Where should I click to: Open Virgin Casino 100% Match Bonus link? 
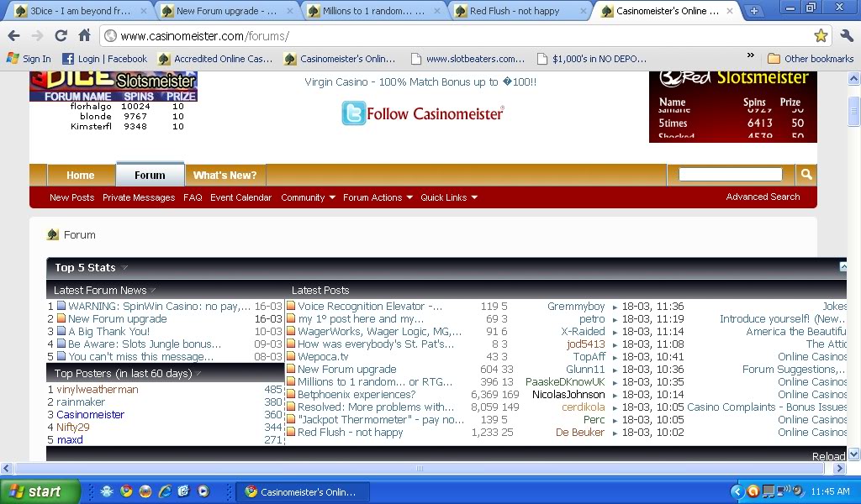[420, 81]
